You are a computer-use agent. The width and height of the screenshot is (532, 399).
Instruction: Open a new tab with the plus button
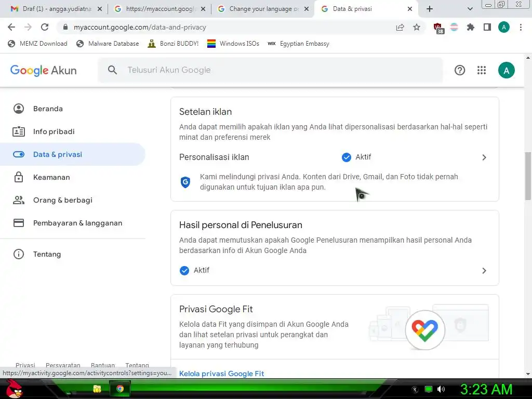pos(430,9)
